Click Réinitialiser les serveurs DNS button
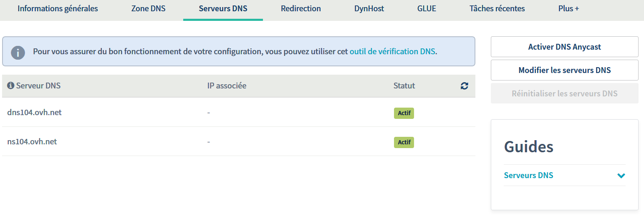 564,93
